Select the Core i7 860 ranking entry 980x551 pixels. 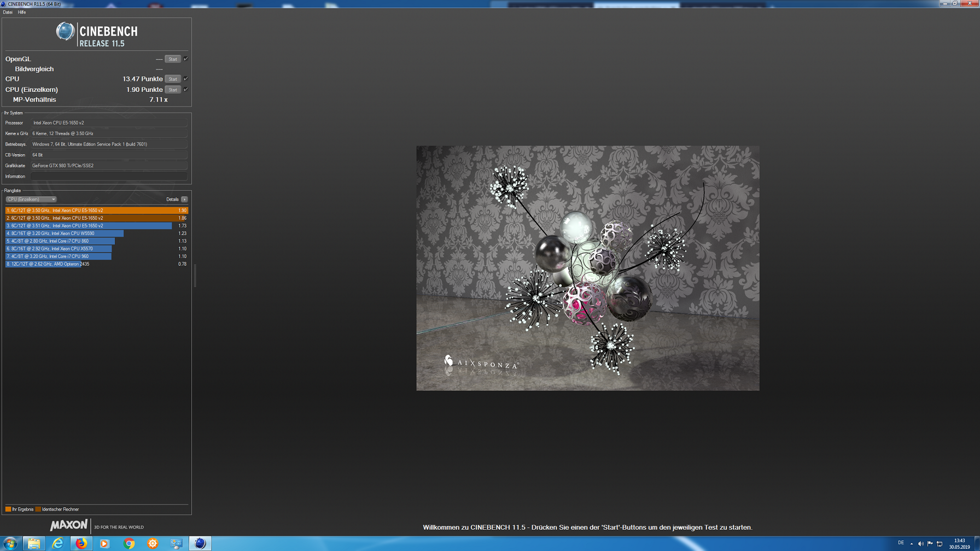pos(96,241)
